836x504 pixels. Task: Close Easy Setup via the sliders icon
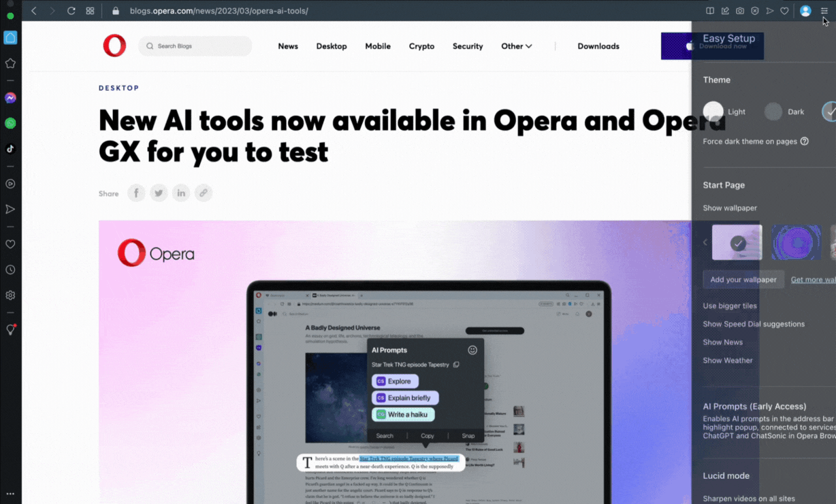[824, 11]
